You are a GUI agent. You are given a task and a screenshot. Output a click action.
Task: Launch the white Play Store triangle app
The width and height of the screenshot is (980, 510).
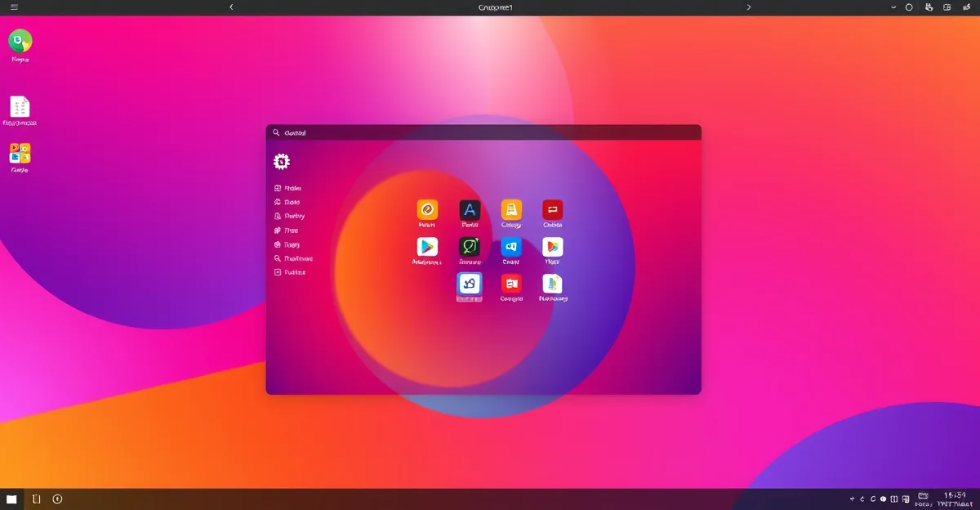point(427,247)
